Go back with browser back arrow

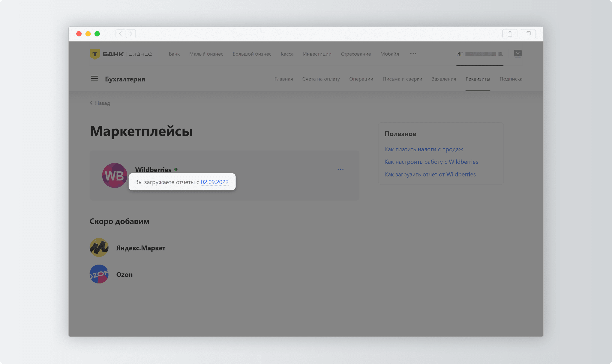tap(120, 34)
